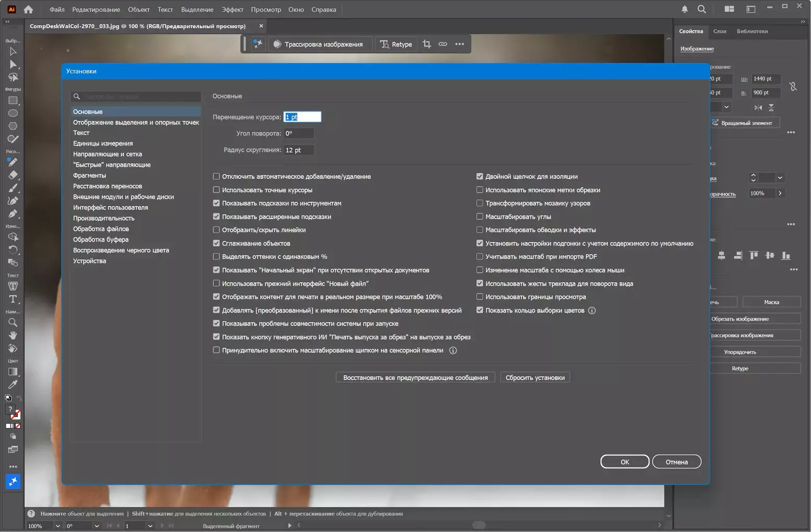Screen dimensions: 811x532
Task: Expand the artboard number dropdown
Action: pos(150,526)
